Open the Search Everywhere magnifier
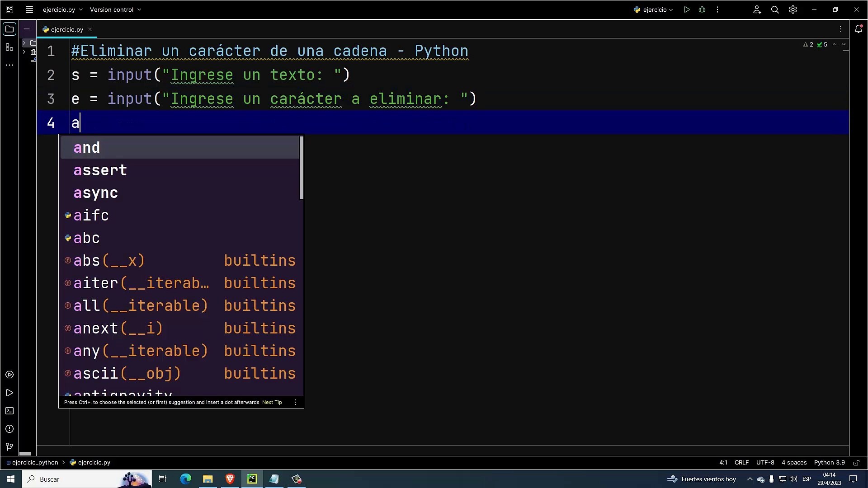The height and width of the screenshot is (488, 868). click(x=775, y=9)
